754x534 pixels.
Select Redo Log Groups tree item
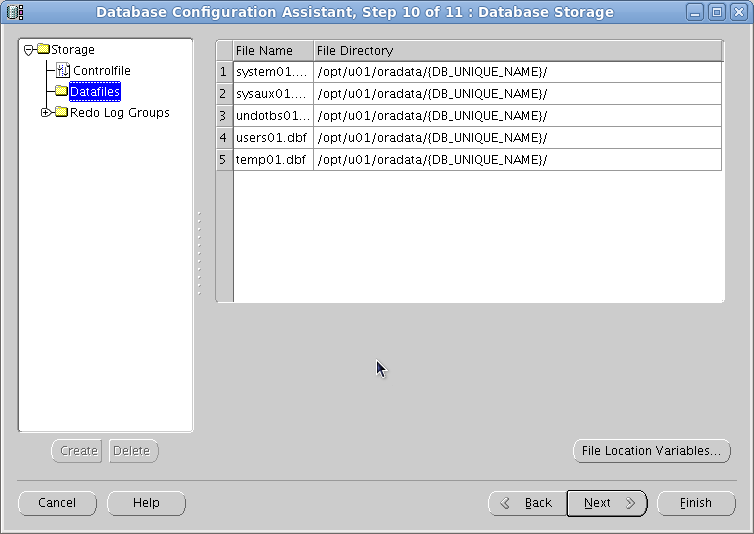(x=120, y=113)
